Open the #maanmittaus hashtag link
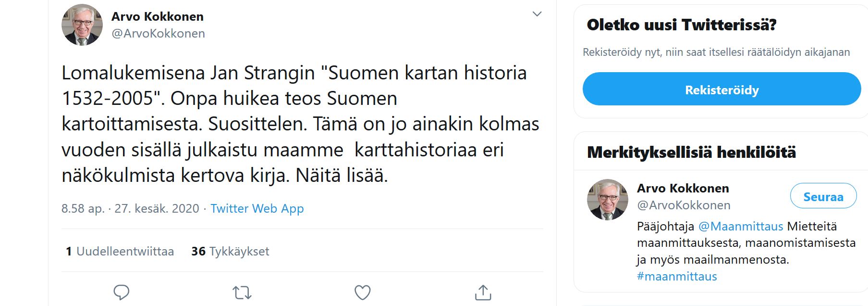The width and height of the screenshot is (868, 306). pyautogui.click(x=677, y=276)
